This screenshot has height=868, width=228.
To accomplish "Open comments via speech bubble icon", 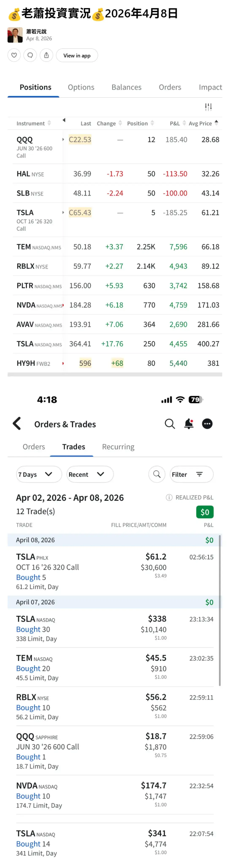I will point(30,55).
